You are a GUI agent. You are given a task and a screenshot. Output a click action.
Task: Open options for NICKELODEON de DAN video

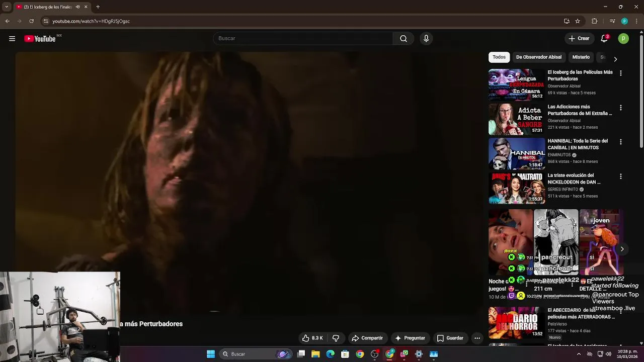pos(620,176)
